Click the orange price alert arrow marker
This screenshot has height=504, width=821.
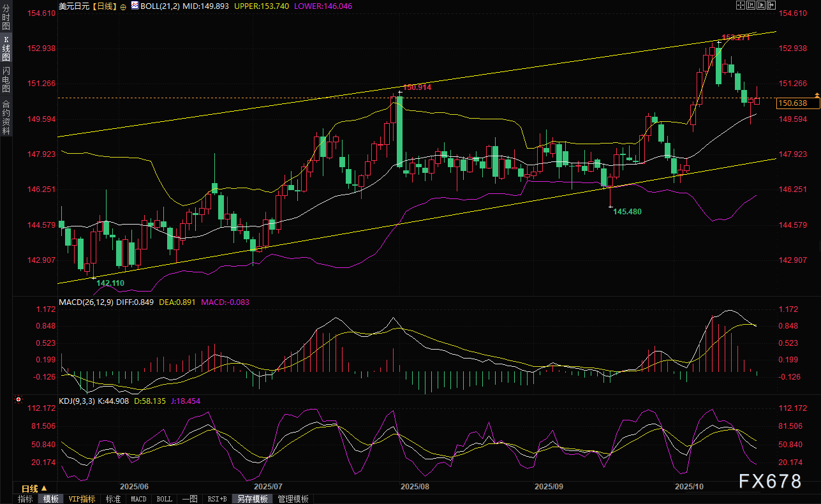(781, 95)
